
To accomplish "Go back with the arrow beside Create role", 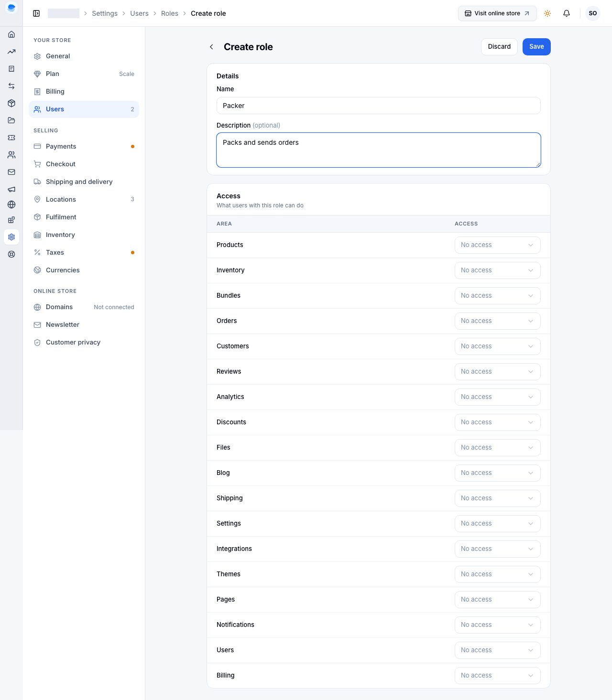I will (211, 47).
